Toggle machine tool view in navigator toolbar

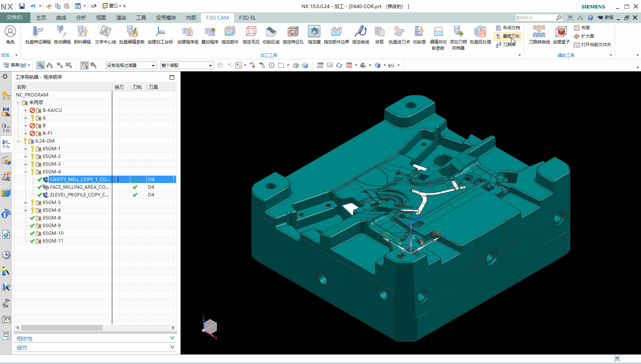(50, 65)
